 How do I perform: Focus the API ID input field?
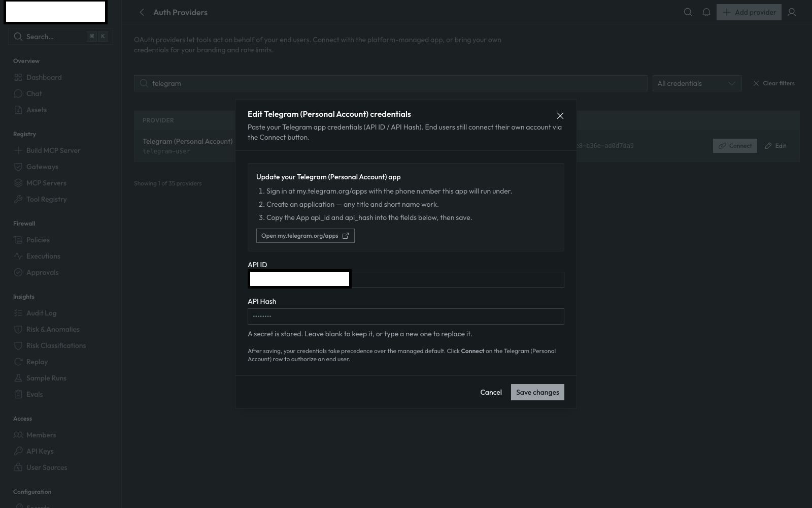[405, 280]
